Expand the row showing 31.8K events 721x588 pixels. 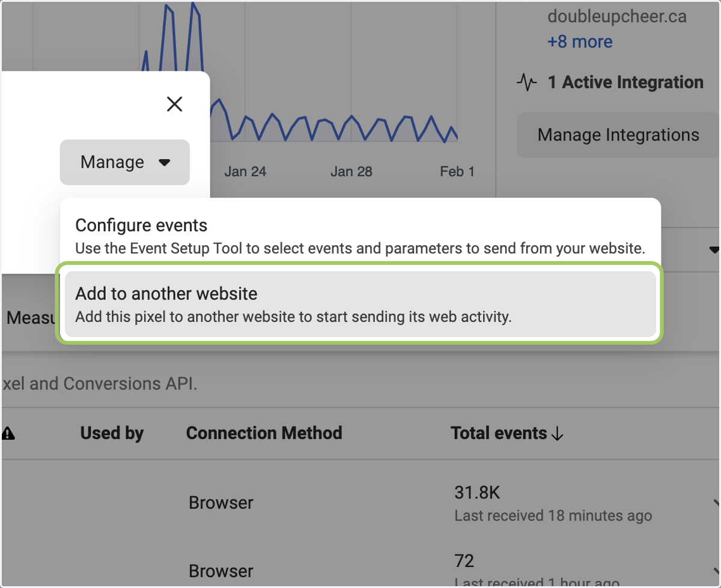click(x=716, y=503)
